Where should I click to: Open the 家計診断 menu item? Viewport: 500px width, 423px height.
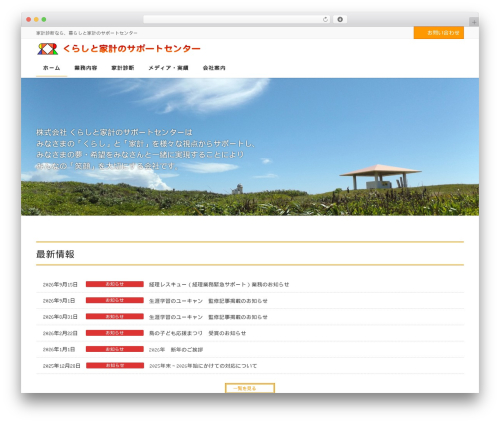click(123, 68)
